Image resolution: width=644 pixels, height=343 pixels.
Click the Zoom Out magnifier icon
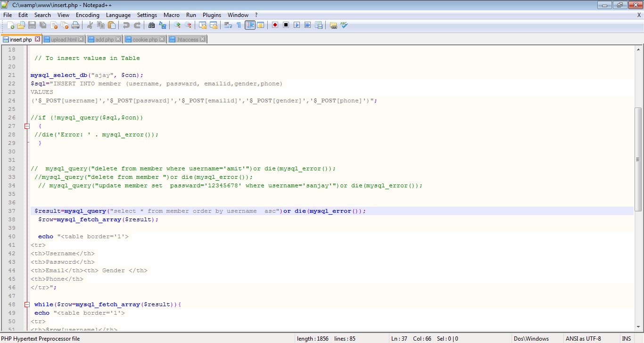tap(188, 25)
